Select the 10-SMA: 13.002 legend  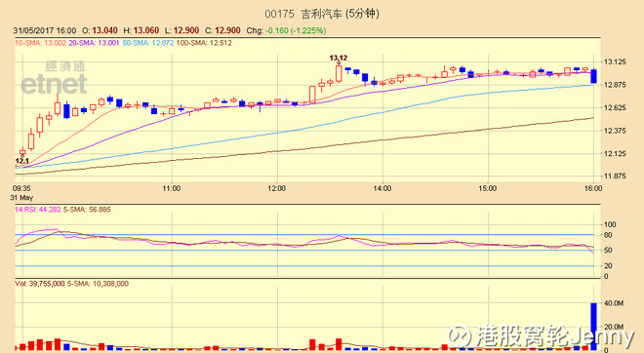tap(40, 43)
